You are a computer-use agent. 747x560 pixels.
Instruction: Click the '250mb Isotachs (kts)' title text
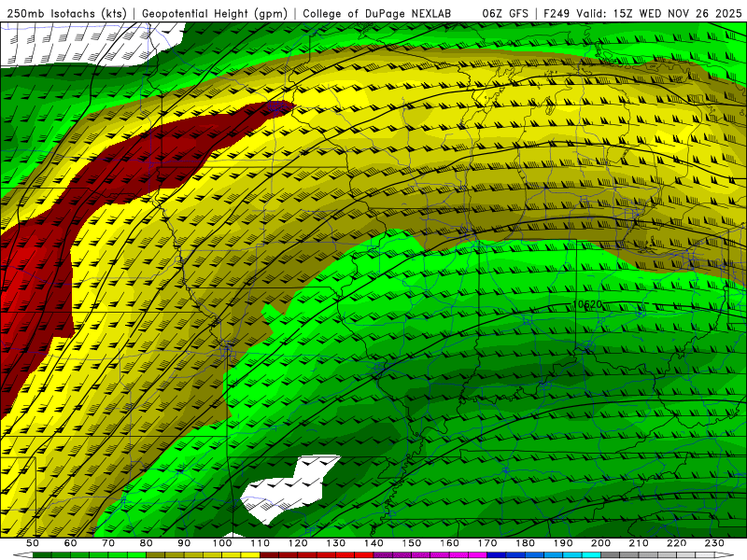pos(66,13)
